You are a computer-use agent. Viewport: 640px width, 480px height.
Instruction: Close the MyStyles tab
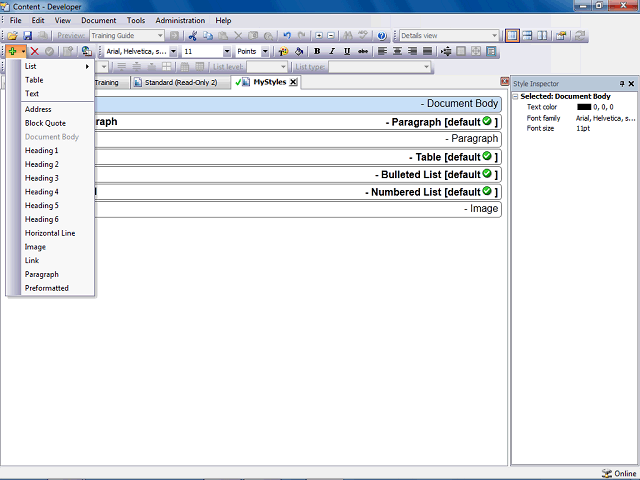tap(293, 82)
